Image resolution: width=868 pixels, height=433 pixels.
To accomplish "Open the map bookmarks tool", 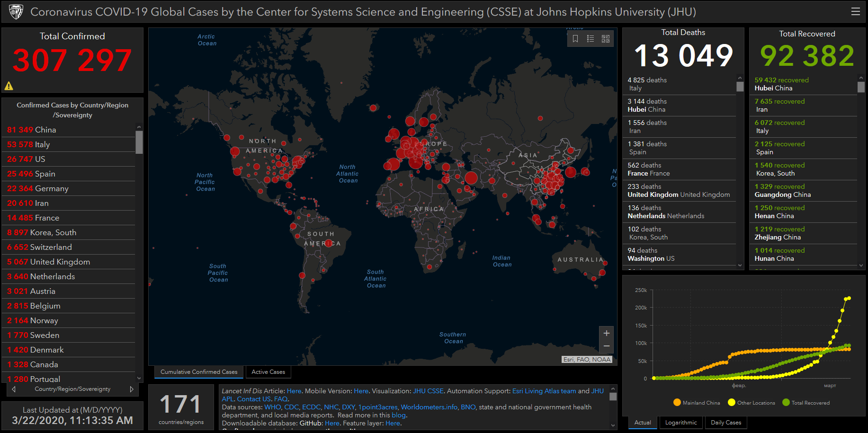I will [575, 39].
